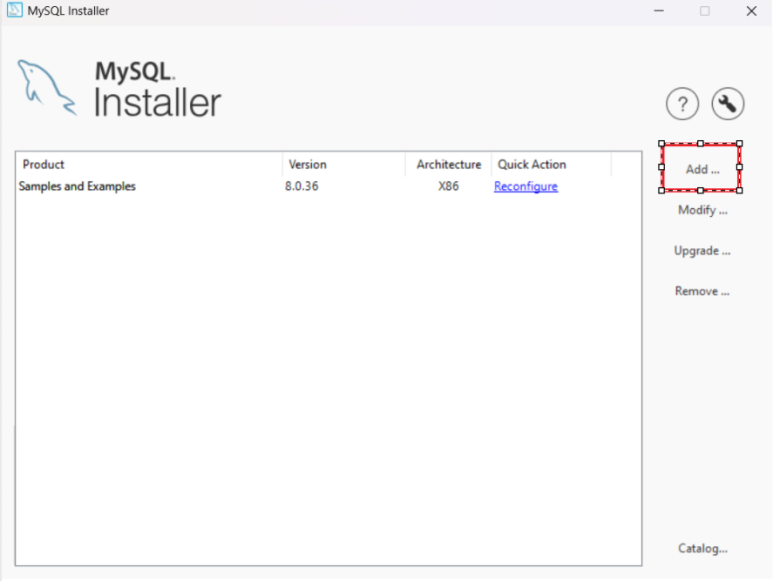773x581 pixels.
Task: Click the Quick Action column header
Action: 551,165
